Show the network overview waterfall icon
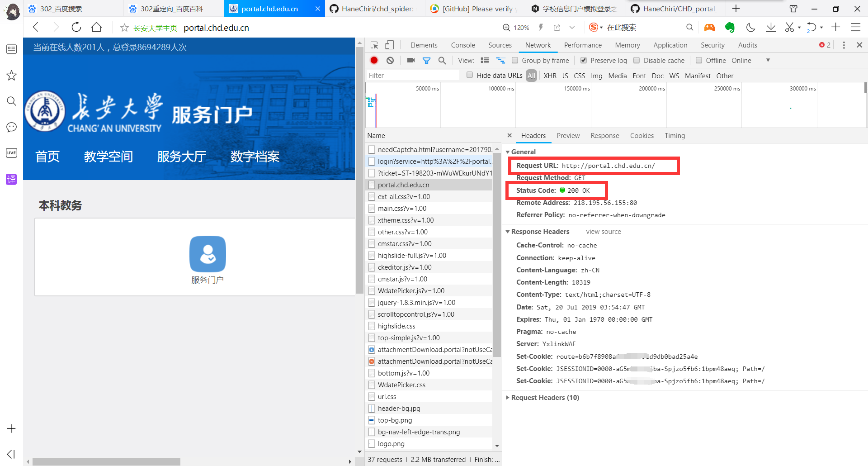 500,60
